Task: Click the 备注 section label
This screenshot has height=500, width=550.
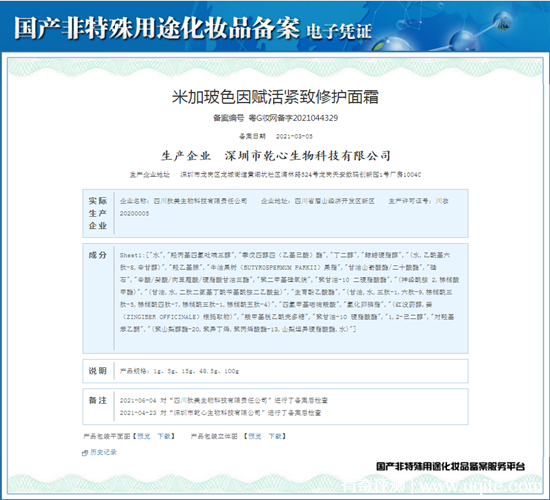Action: tap(98, 400)
